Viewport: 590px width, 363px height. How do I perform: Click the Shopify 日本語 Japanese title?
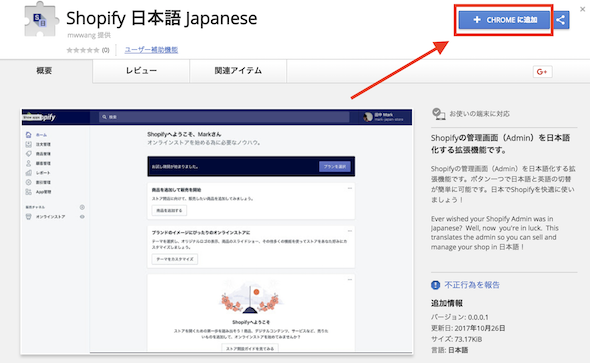(162, 18)
